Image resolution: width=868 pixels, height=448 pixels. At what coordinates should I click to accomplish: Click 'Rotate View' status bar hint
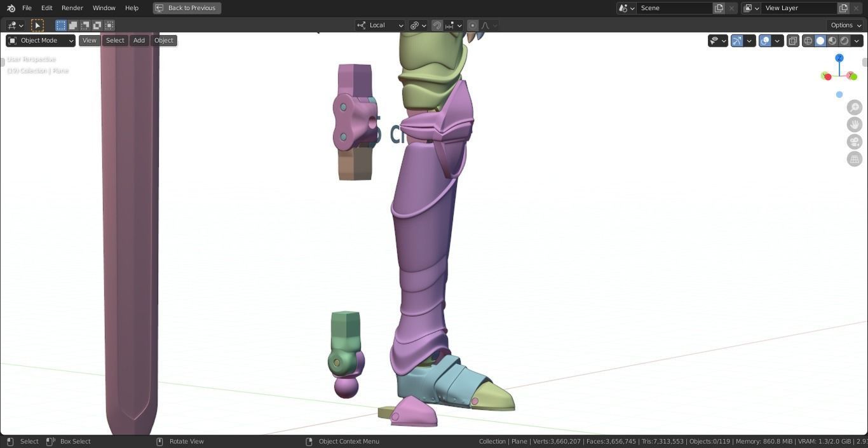tap(186, 442)
